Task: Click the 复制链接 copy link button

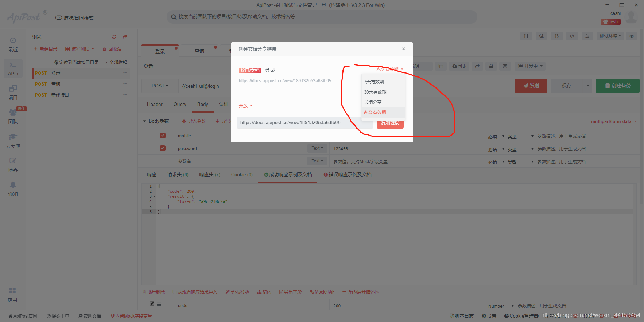Action: coord(390,123)
